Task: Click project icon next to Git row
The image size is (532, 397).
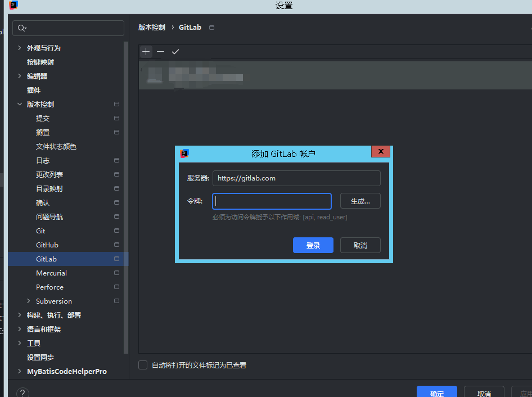Action: (x=116, y=231)
